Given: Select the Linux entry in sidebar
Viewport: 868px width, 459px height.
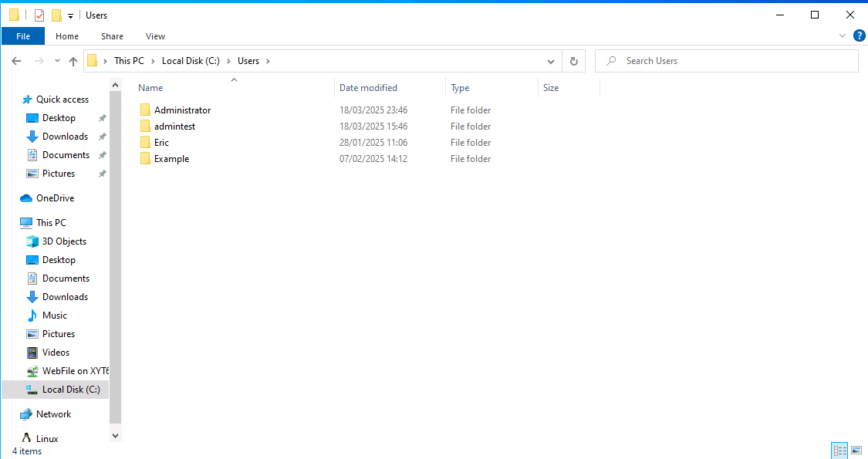Looking at the screenshot, I should tap(46, 439).
